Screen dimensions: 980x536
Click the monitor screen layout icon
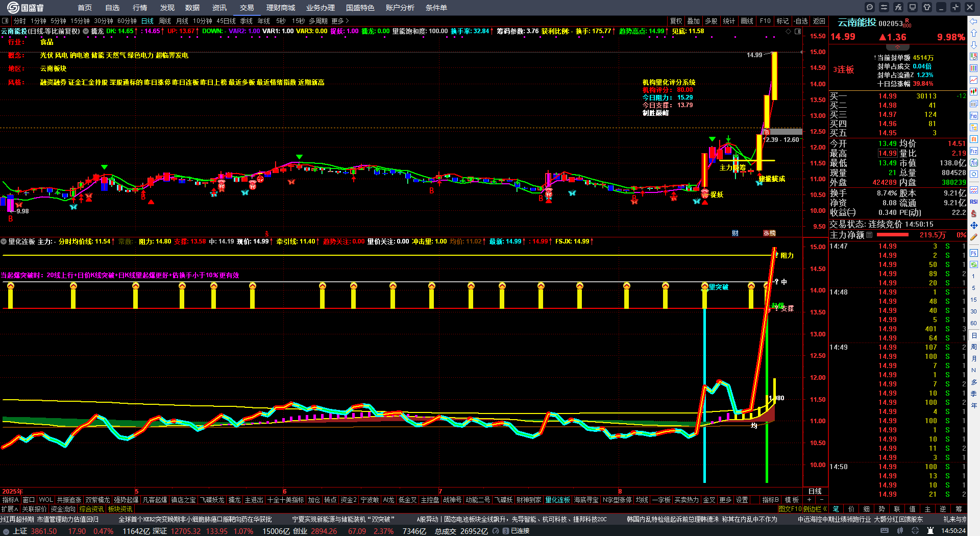tap(913, 7)
